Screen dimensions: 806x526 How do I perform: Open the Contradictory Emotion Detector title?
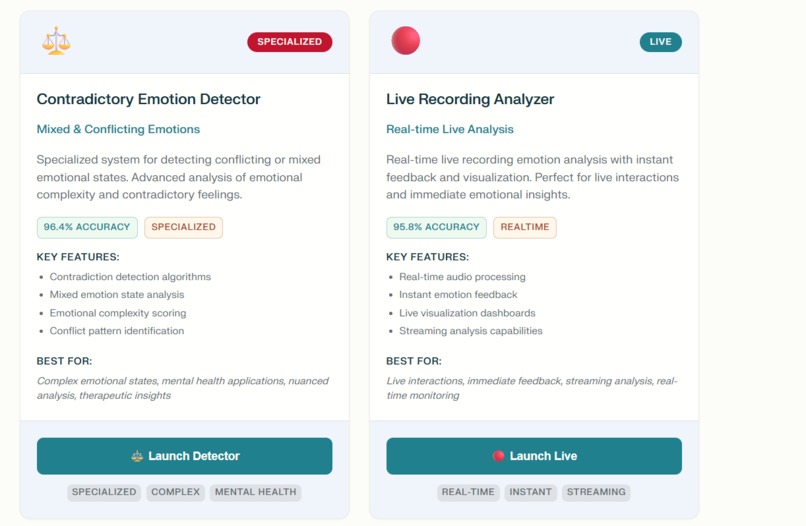(149, 99)
